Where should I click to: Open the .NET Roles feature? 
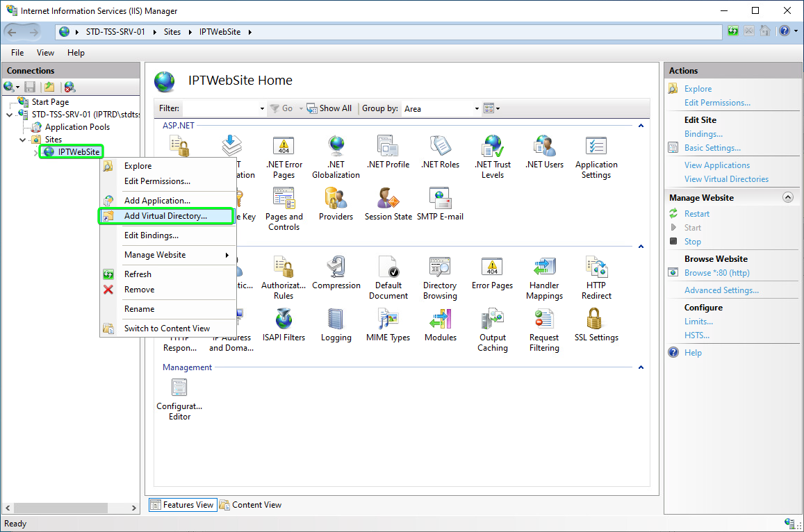pyautogui.click(x=440, y=153)
